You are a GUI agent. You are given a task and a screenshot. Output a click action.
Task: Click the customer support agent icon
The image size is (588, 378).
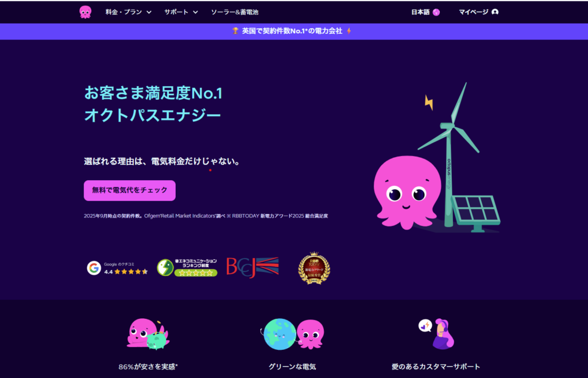point(436,334)
